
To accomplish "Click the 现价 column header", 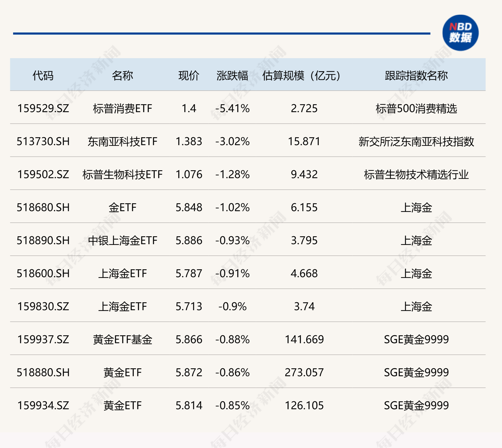I will (x=189, y=76).
